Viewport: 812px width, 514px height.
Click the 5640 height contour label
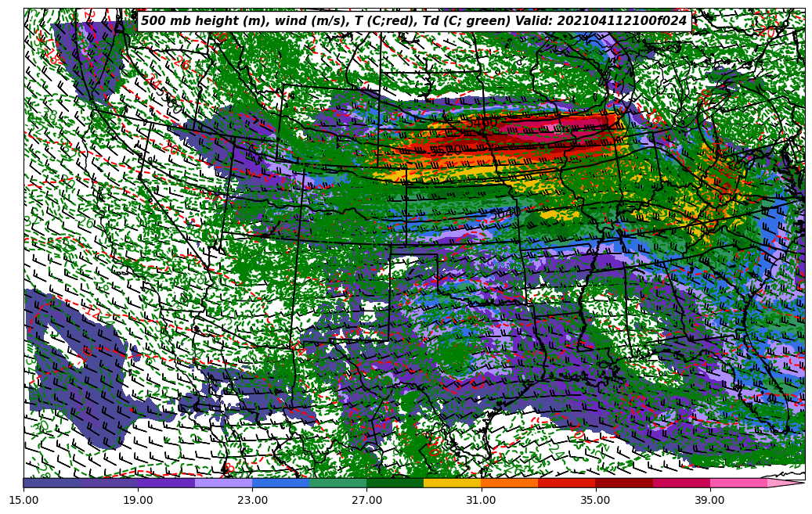pyautogui.click(x=505, y=213)
